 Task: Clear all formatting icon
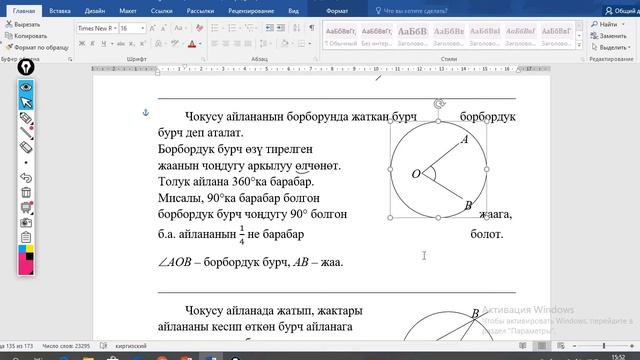[x=199, y=28]
